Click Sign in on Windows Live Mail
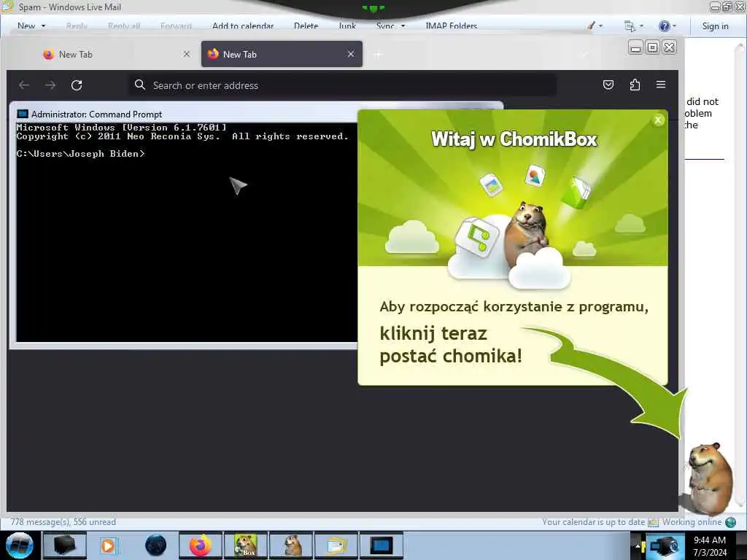 715,26
